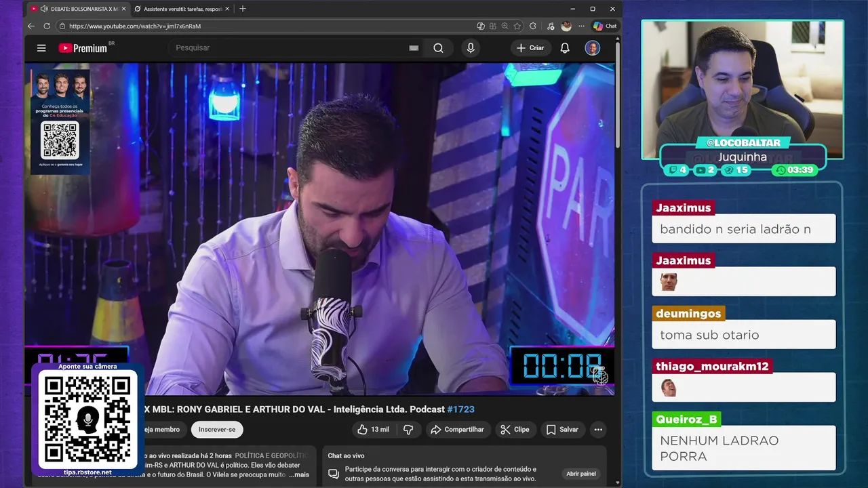
Task: Click the @LOCOBALTAR handle on the webcam
Action: coord(743,143)
